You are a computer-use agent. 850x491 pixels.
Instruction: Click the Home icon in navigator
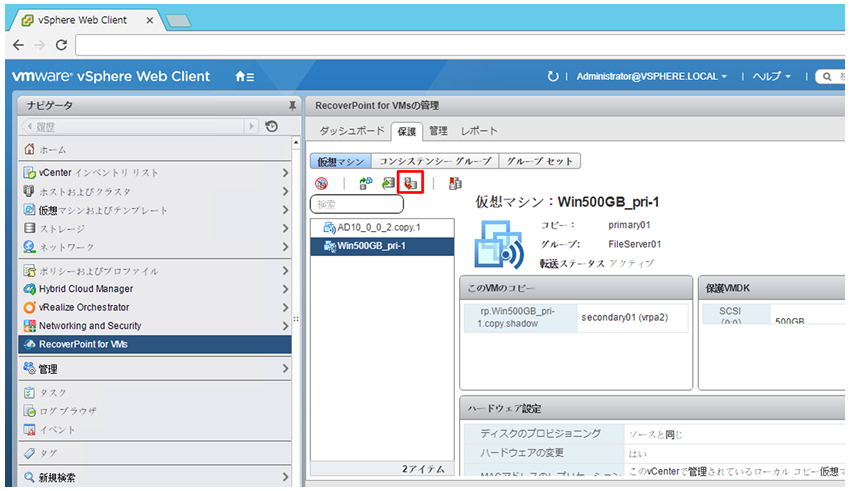(x=29, y=148)
